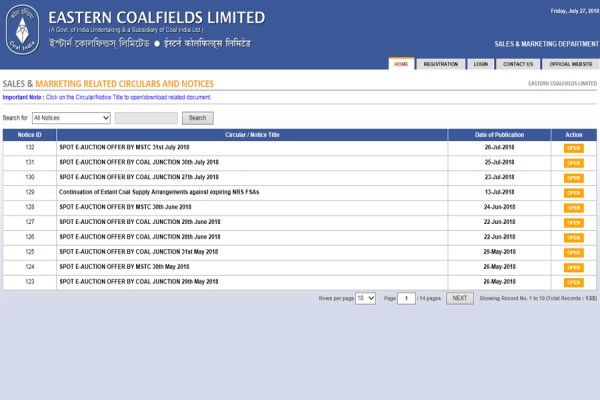Click the page number input field
Screen dimensions: 600x400
click(x=406, y=298)
